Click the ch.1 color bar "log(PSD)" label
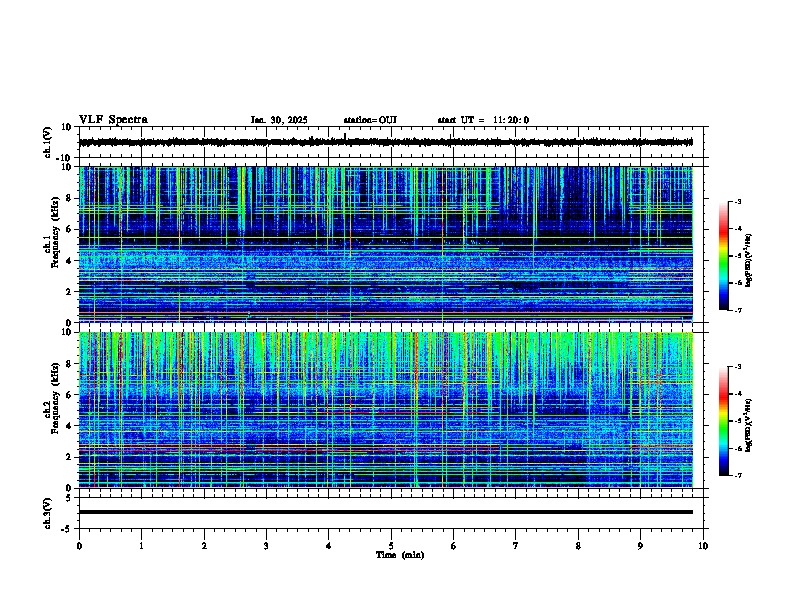This screenshot has height=612, width=792. coord(749,261)
